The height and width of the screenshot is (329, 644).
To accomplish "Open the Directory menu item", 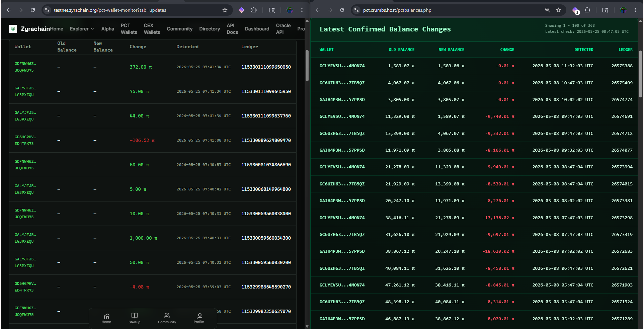I will [210, 29].
